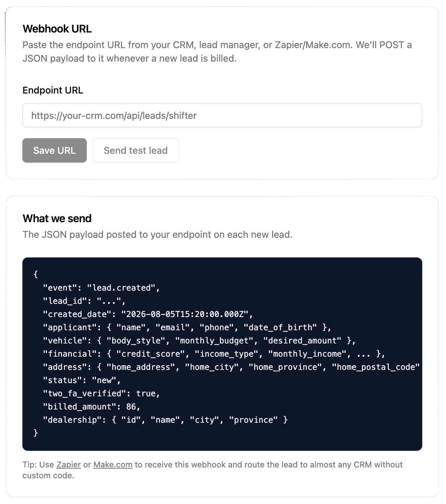Click the "financial" line in payload
This screenshot has height=504, width=446.
point(214,354)
